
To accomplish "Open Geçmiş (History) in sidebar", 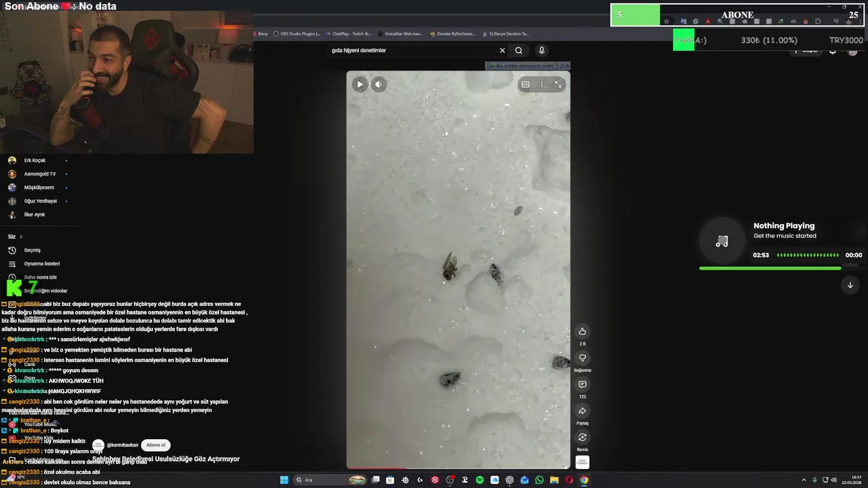I will (x=32, y=250).
